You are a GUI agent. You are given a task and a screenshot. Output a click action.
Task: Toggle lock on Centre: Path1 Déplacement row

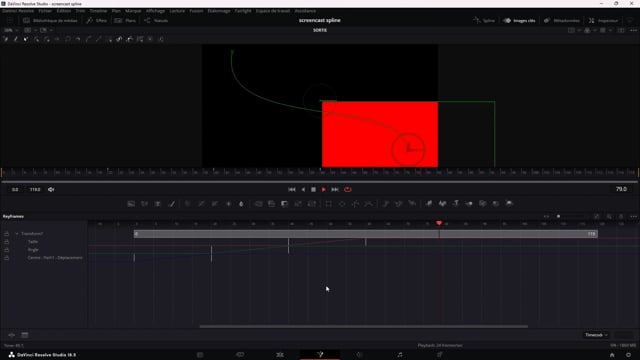click(x=7, y=258)
